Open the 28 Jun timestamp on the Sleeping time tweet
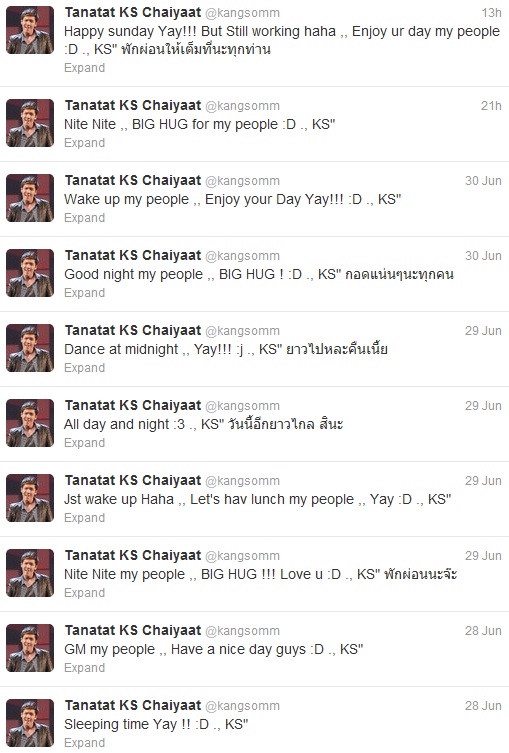Image resolution: width=509 pixels, height=753 pixels. [483, 705]
